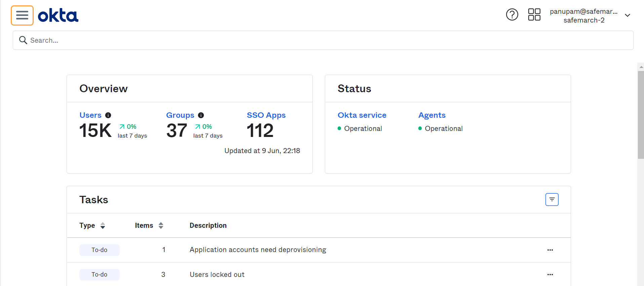Open the Users overview link
Image resolution: width=644 pixels, height=286 pixels.
click(90, 115)
